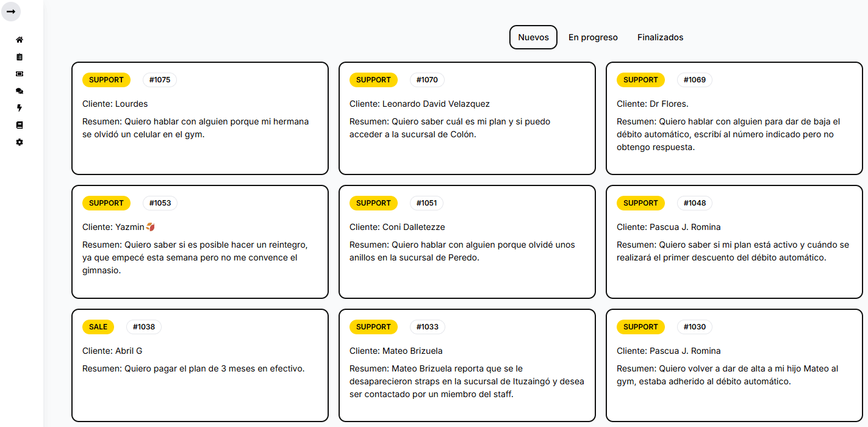868x427 pixels.
Task: Click the #1030 ticket number badge
Action: pos(694,327)
